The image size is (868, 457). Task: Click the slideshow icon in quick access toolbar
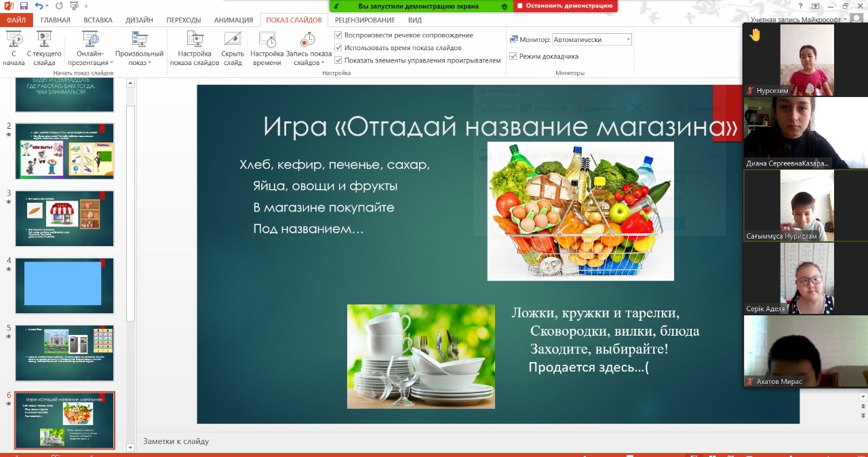[x=74, y=5]
